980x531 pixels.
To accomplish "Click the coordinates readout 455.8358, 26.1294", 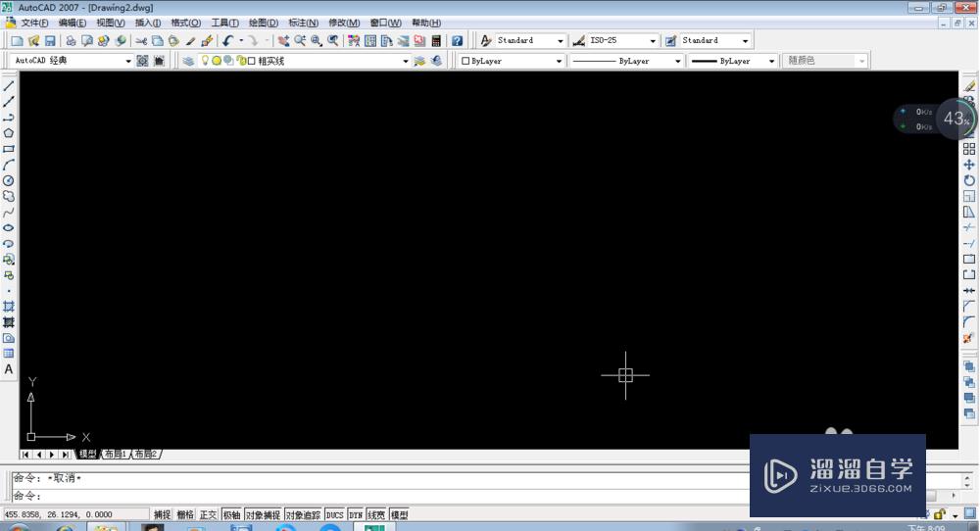I will tap(58, 514).
